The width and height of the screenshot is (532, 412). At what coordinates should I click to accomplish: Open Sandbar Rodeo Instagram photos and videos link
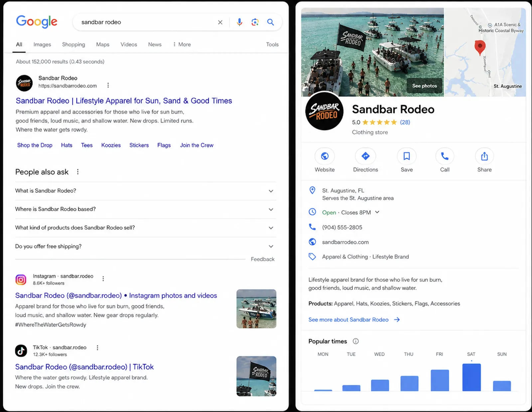[x=116, y=295]
